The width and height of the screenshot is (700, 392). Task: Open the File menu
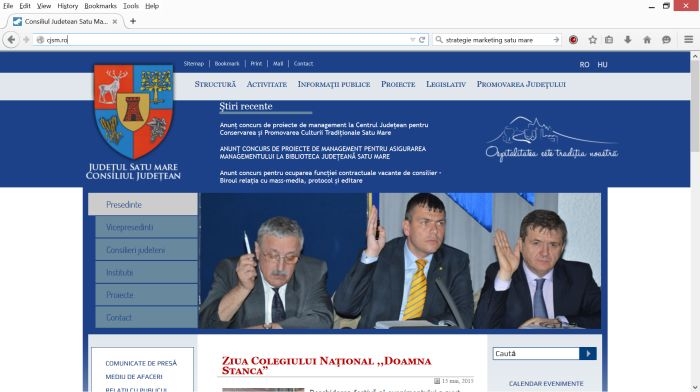pyautogui.click(x=8, y=6)
